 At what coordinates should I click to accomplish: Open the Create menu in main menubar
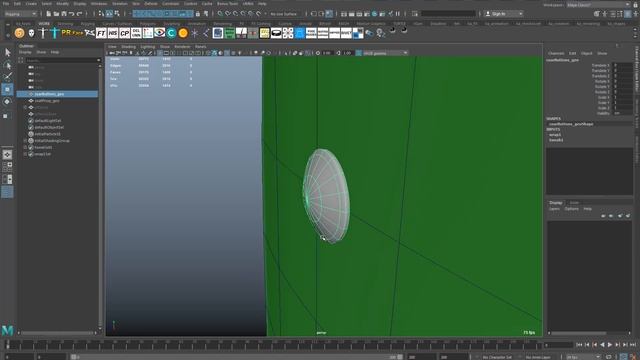pos(31,3)
